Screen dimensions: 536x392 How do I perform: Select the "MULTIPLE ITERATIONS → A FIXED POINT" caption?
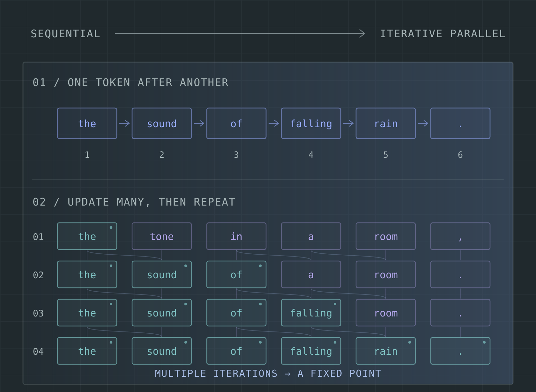point(268,374)
